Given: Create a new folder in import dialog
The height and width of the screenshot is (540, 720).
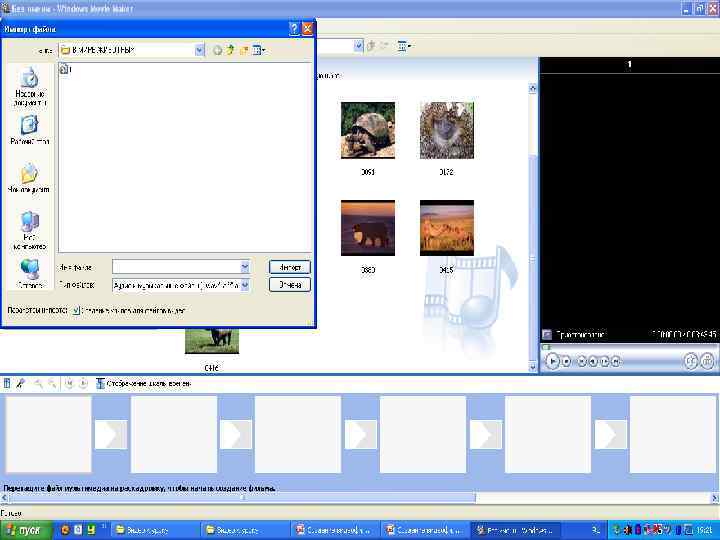Looking at the screenshot, I should (x=243, y=50).
